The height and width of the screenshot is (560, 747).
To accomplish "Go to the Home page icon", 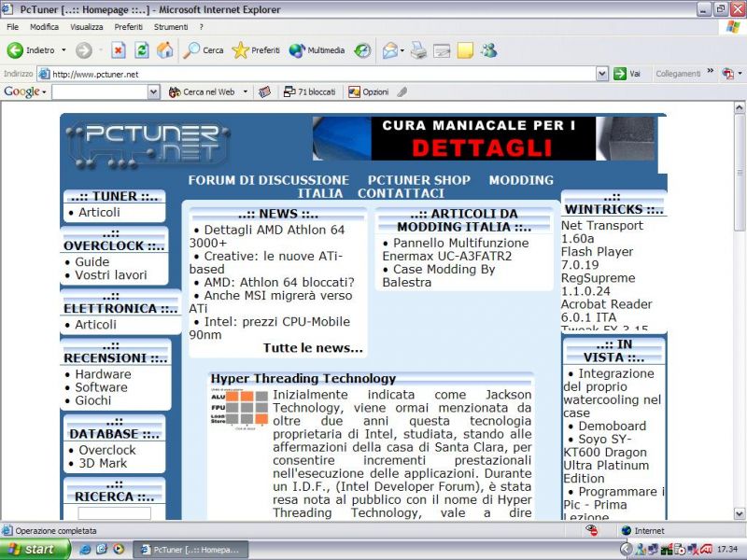I will [x=165, y=50].
